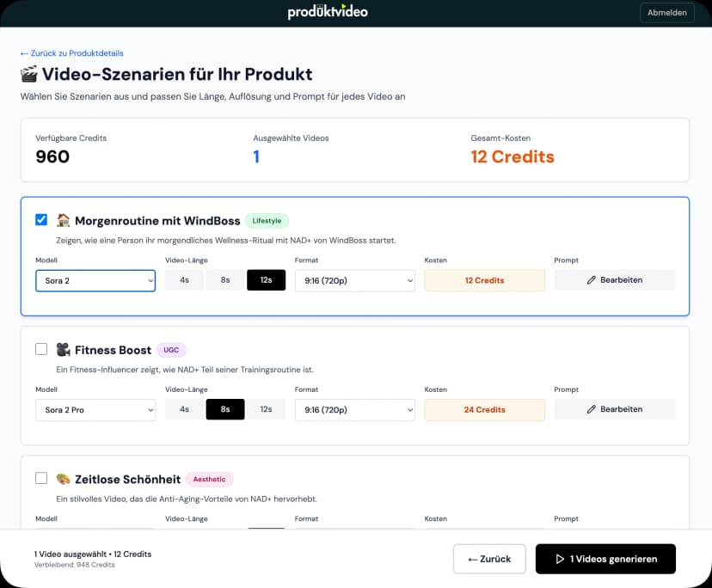Enable the Zeitlose Schönheit checkbox
The image size is (712, 588).
pyautogui.click(x=41, y=478)
